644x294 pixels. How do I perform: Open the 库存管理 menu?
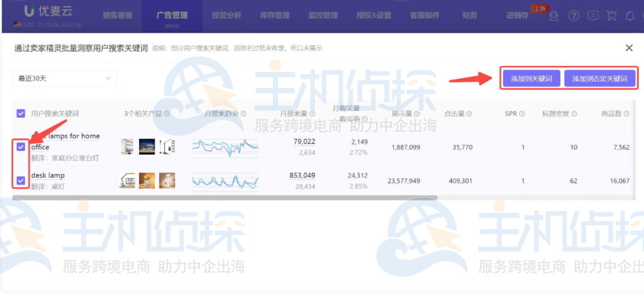[275, 16]
